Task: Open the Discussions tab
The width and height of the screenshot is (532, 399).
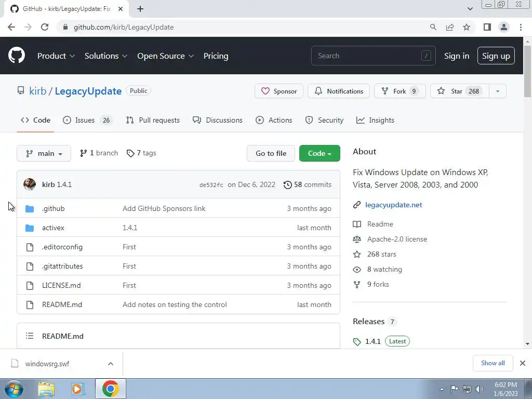Action: tap(218, 120)
